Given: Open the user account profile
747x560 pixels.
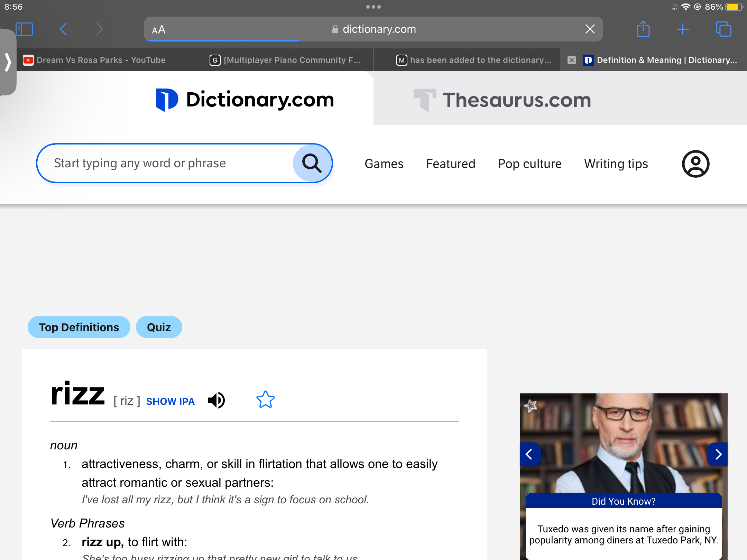Looking at the screenshot, I should pos(696,164).
